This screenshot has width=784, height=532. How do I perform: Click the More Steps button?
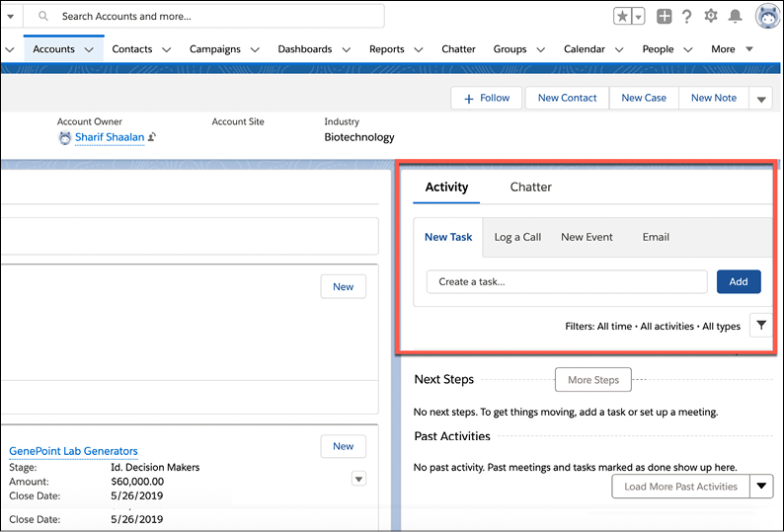pyautogui.click(x=593, y=380)
